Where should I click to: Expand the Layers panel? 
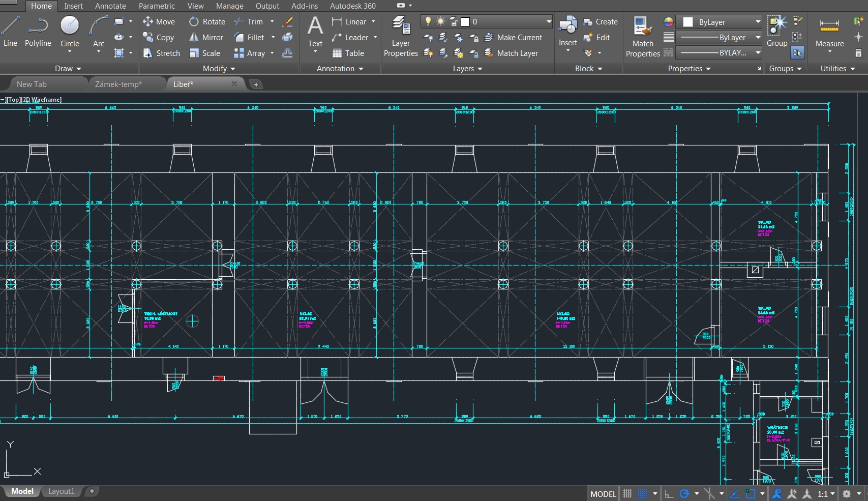(468, 68)
